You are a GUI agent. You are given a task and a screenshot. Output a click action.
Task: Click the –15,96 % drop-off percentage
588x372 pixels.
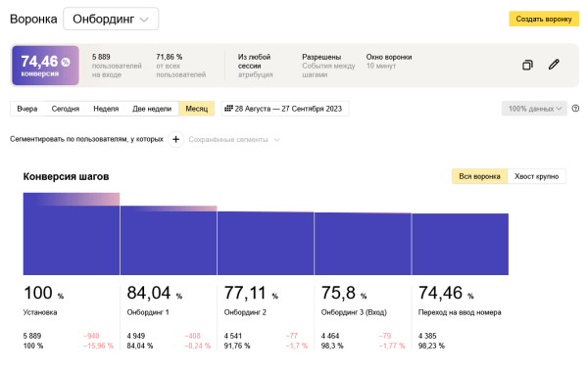coord(98,346)
